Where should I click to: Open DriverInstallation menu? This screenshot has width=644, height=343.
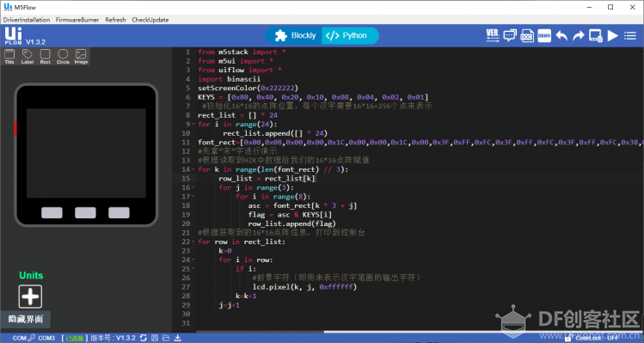(x=27, y=20)
